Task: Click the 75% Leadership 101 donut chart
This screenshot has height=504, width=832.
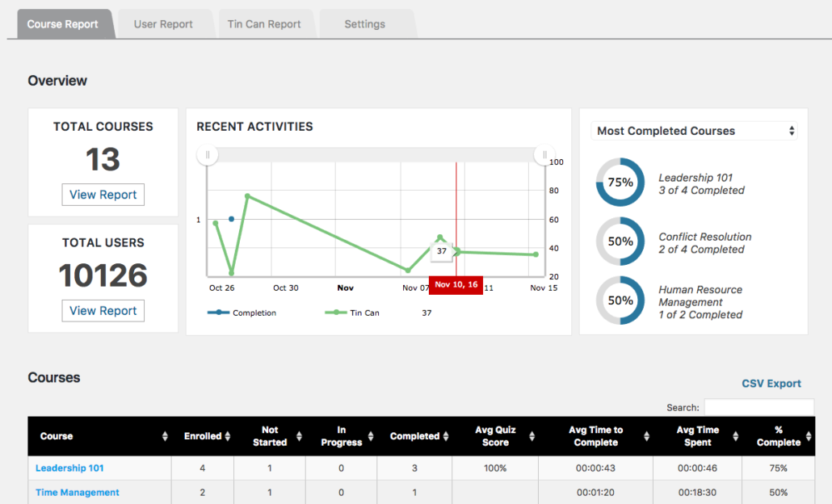Action: click(620, 183)
